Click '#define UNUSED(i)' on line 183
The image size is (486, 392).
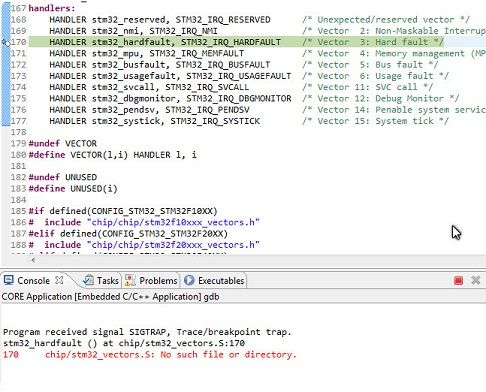click(73, 189)
